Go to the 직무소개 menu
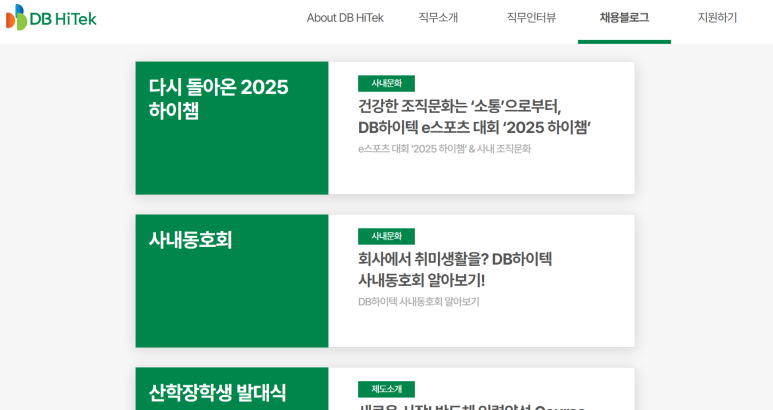This screenshot has height=410, width=773. click(x=438, y=18)
